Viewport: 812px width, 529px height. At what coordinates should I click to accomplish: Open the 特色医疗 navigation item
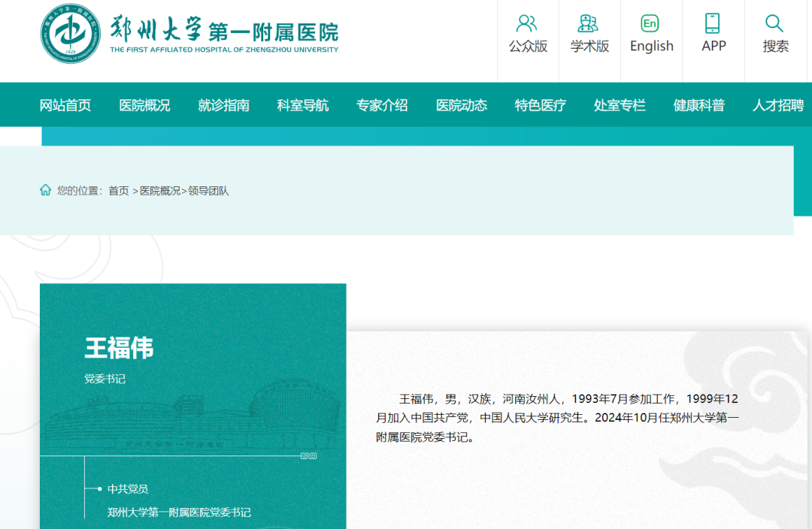(x=541, y=106)
